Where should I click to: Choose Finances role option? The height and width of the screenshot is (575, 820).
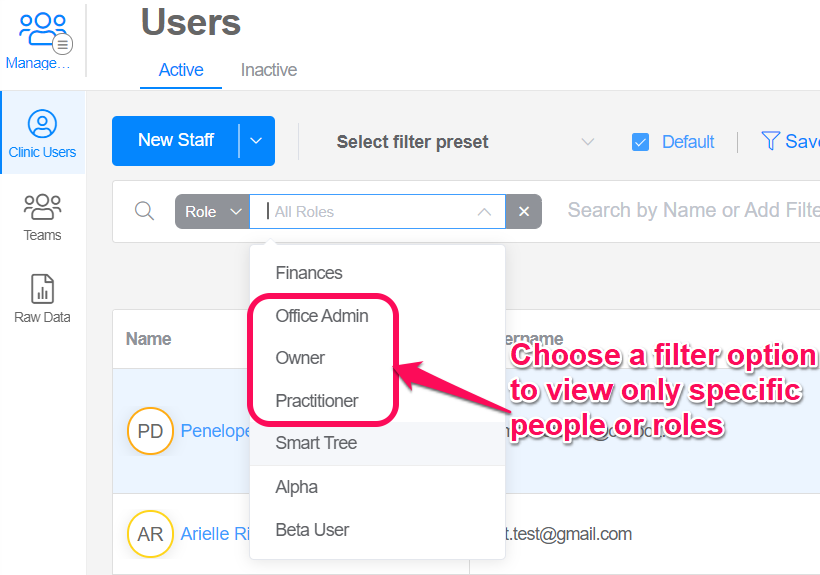pyautogui.click(x=378, y=273)
